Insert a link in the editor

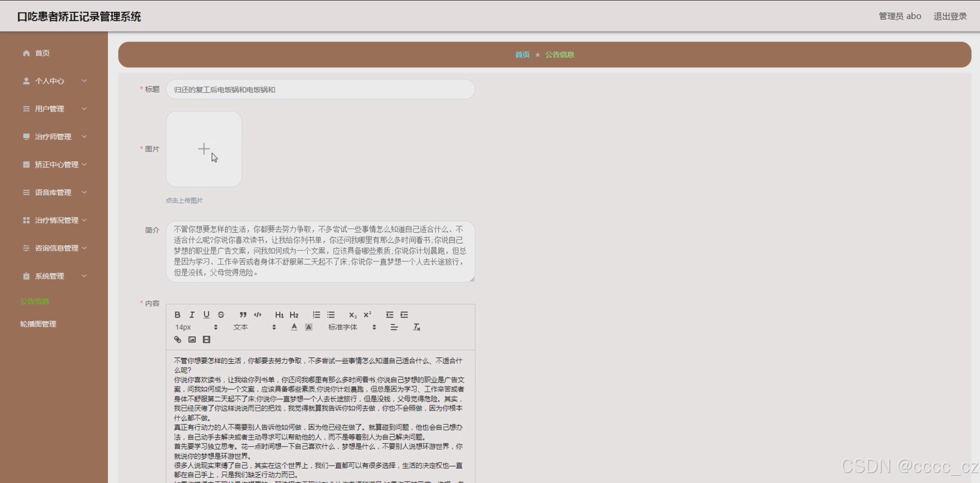tap(177, 339)
